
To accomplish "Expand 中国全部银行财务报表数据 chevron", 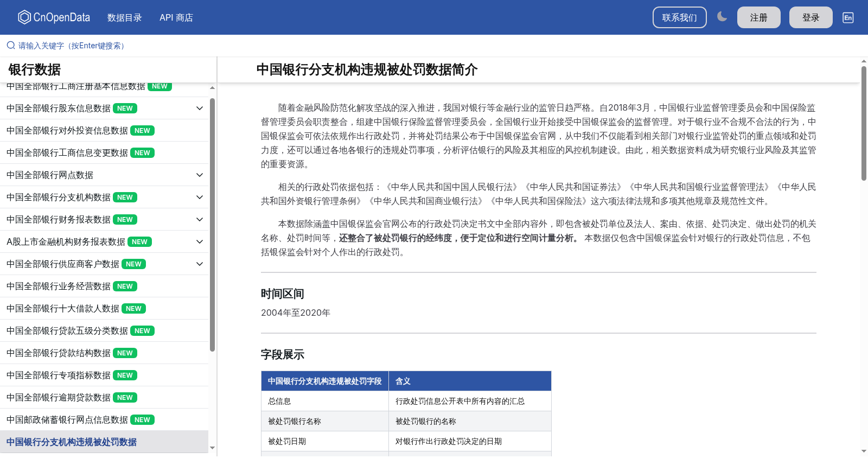I will tap(200, 219).
